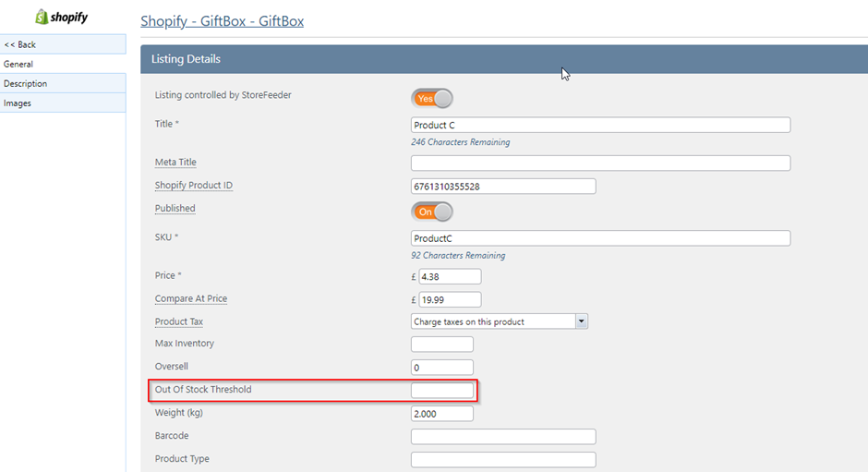Click the Weight (kg) label

pyautogui.click(x=179, y=413)
